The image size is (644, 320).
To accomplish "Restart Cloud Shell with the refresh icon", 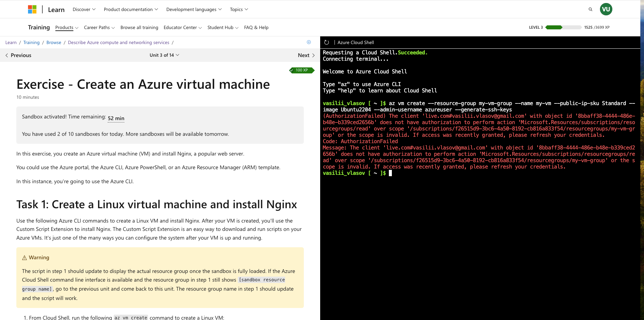I will point(327,42).
